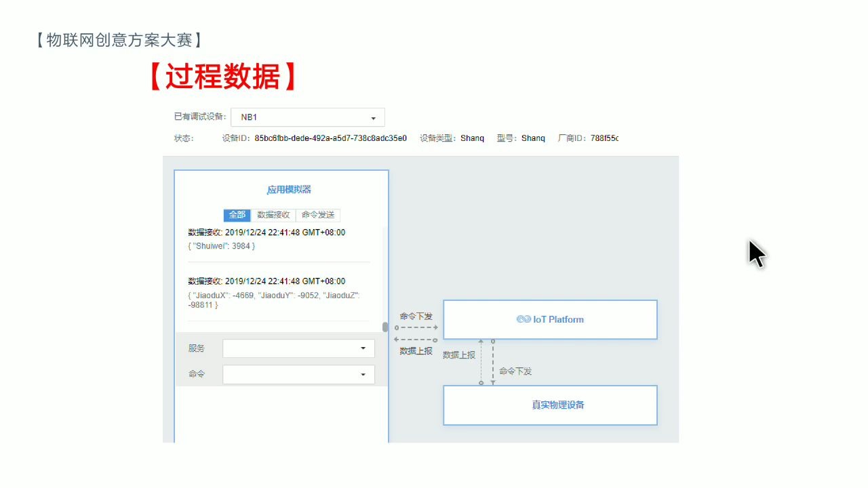Viewport: 868px width, 488px height.
Task: Click the IoT Platform box
Action: coord(550,319)
